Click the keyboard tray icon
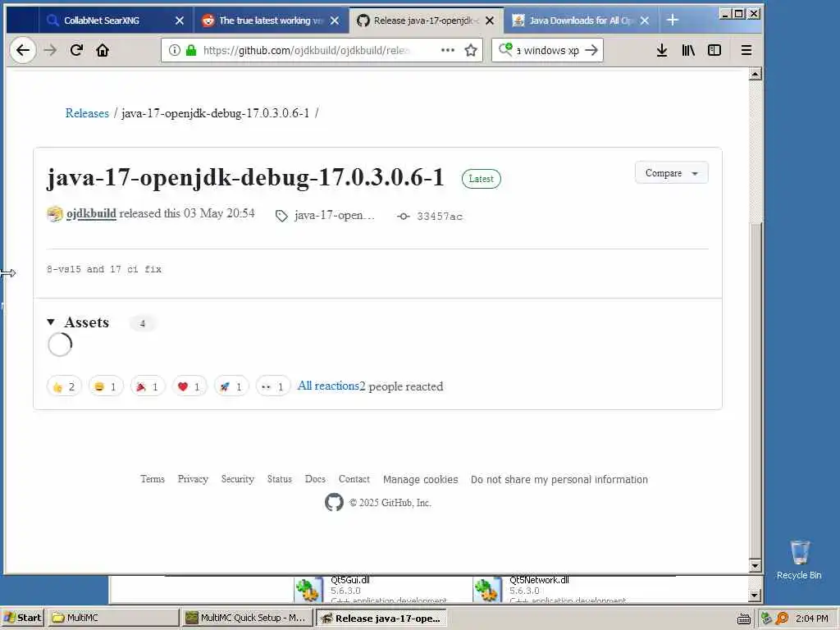Image resolution: width=840 pixels, height=630 pixels. click(743, 619)
